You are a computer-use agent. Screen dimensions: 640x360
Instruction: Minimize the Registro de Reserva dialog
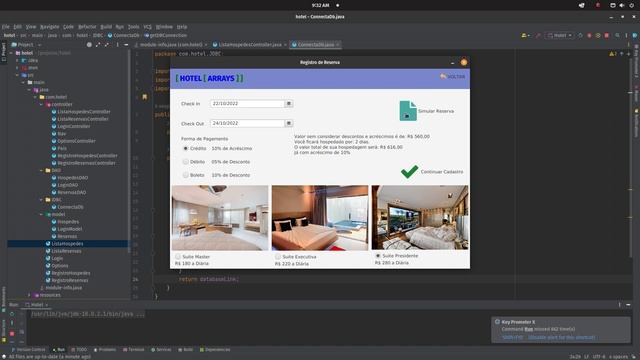[x=452, y=63]
